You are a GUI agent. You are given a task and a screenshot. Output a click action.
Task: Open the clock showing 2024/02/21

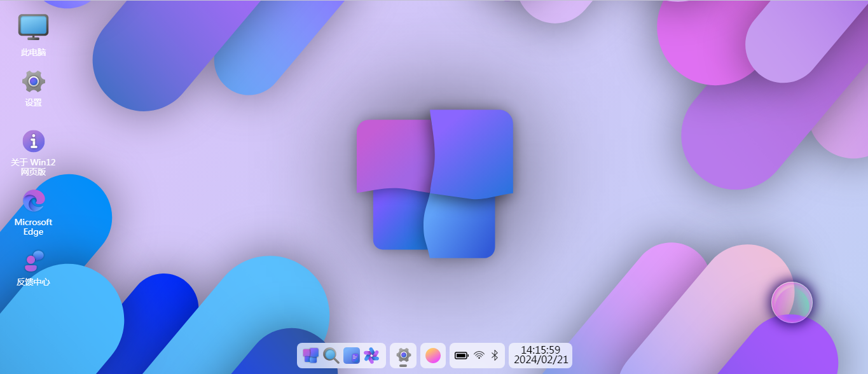pos(541,355)
